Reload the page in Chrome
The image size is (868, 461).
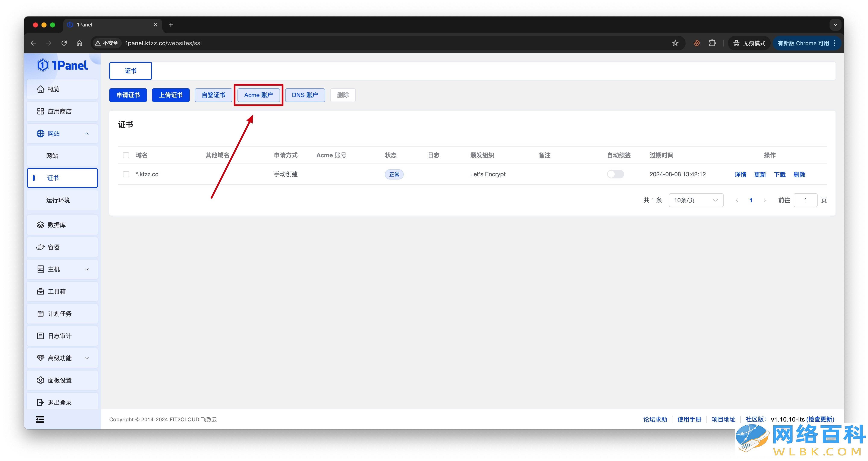(x=64, y=43)
